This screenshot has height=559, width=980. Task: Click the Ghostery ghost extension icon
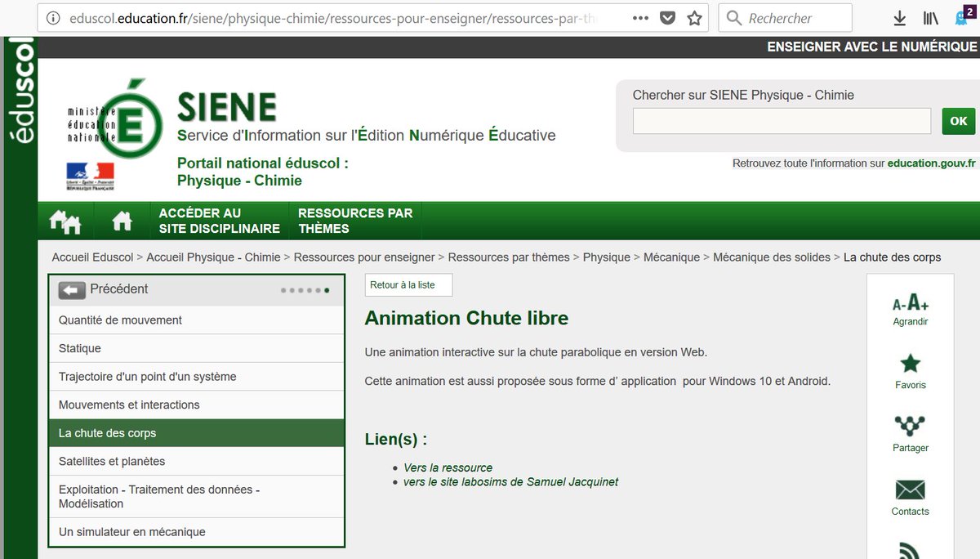pos(960,17)
